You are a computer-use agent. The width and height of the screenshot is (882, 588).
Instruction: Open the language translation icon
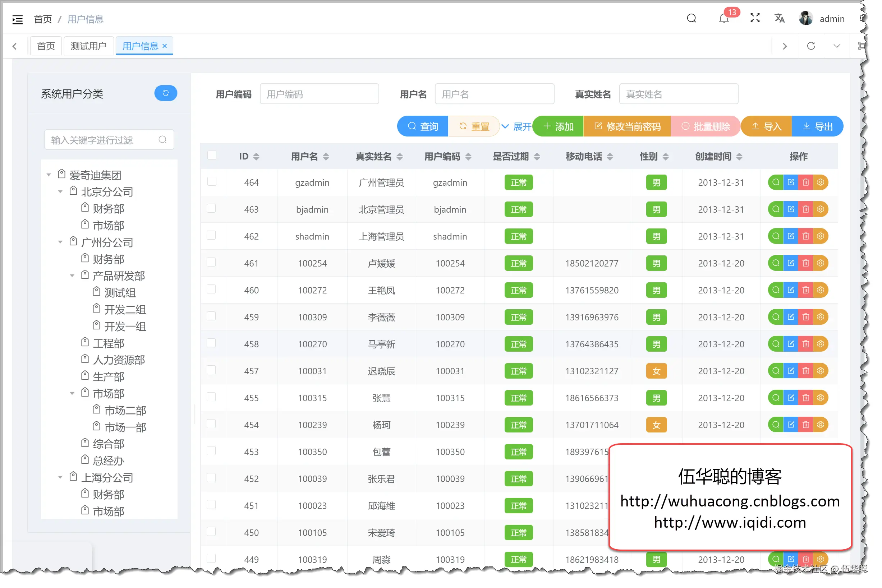(780, 18)
